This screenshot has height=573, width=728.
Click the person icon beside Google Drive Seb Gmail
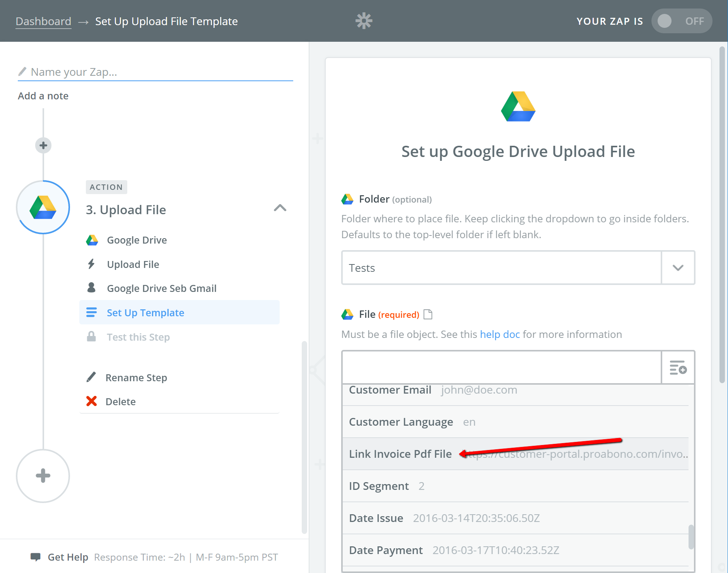point(91,288)
